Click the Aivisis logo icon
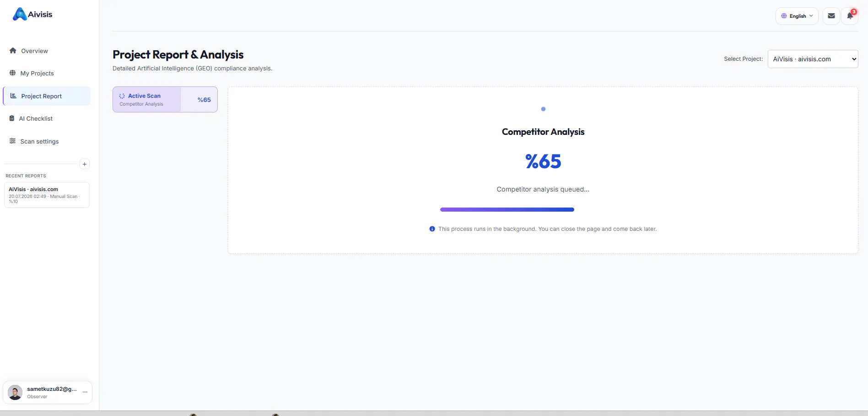 (20, 14)
